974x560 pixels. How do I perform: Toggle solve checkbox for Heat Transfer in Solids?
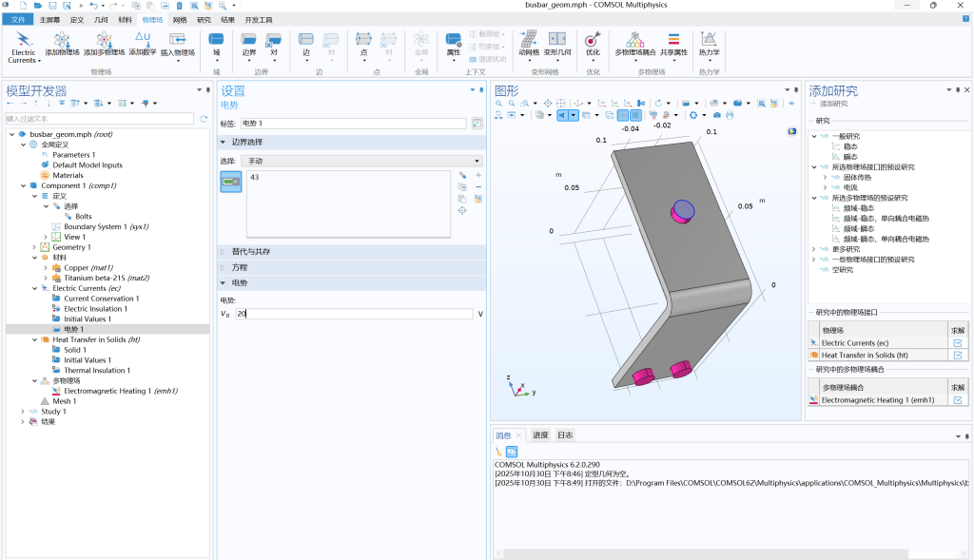958,355
